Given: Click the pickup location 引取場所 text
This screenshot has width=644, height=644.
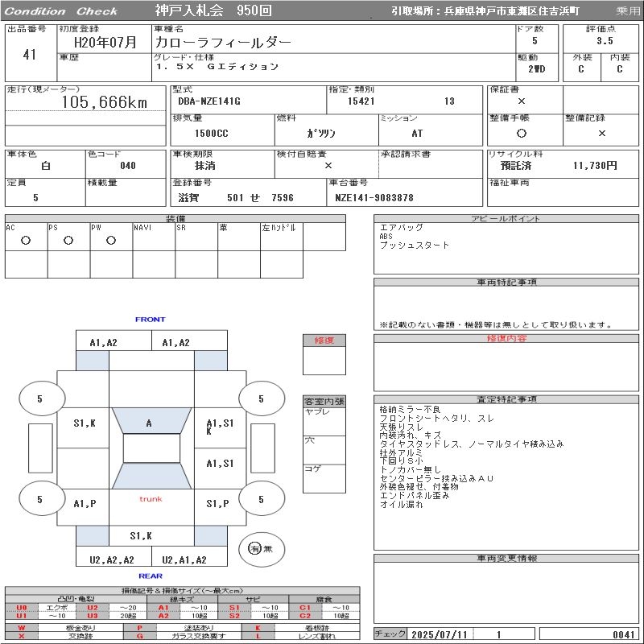Looking at the screenshot, I should tap(485, 11).
